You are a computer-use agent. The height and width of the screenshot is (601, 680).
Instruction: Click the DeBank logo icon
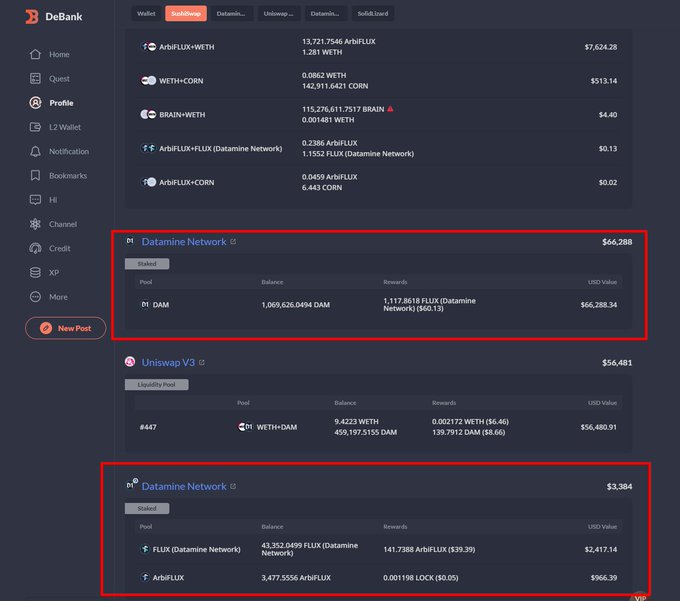[x=32, y=16]
